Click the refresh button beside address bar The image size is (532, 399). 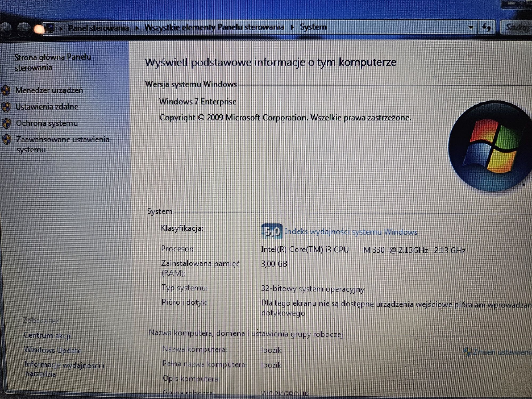(487, 27)
